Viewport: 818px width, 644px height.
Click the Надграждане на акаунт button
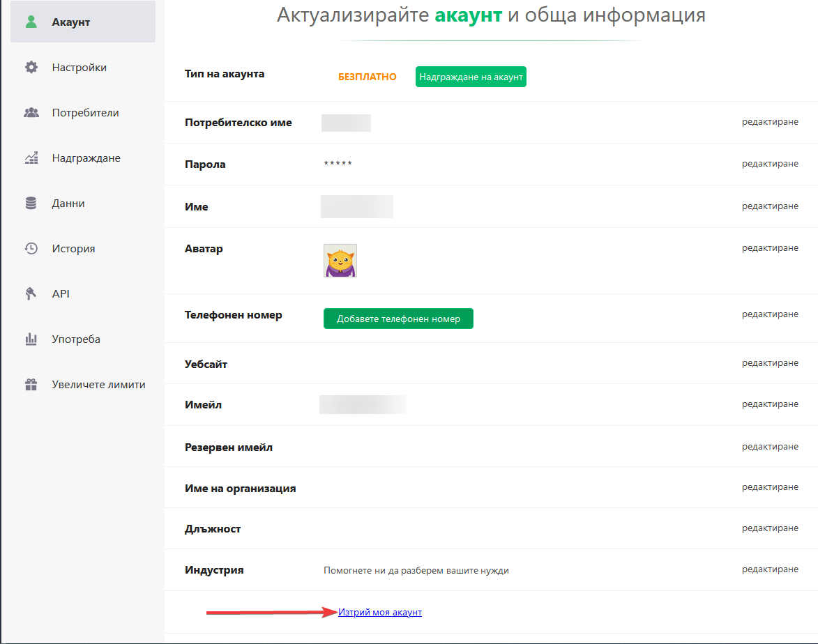point(471,77)
